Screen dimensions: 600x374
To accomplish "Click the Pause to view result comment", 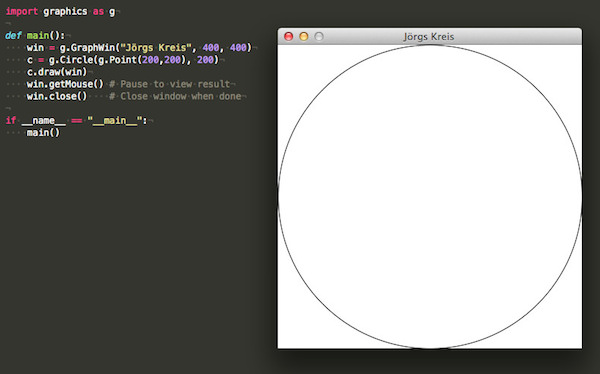I will (170, 84).
